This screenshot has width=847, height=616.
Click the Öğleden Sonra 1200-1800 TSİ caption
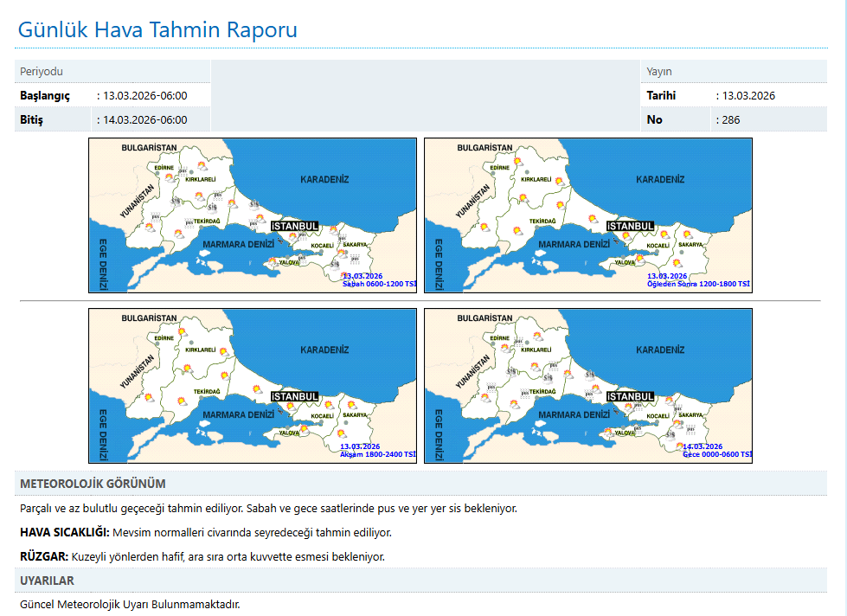(x=698, y=285)
